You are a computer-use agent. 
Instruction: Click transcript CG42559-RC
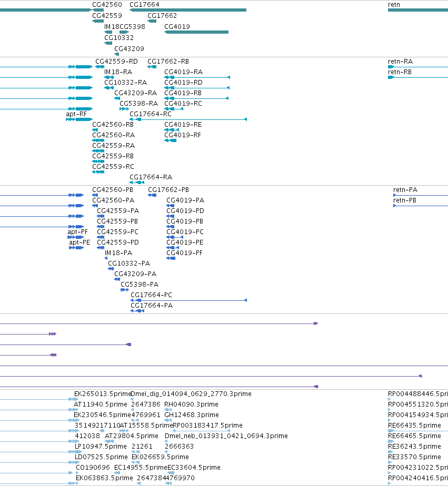[x=113, y=167]
